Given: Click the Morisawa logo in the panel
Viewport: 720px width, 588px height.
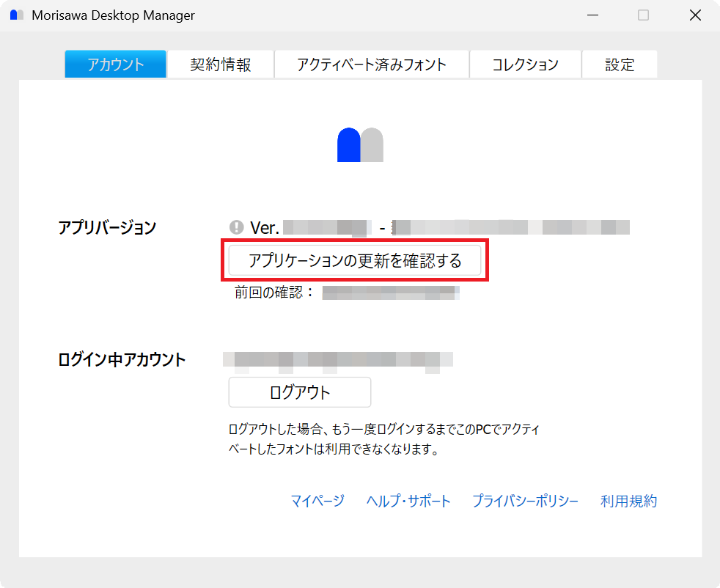Looking at the screenshot, I should [361, 144].
